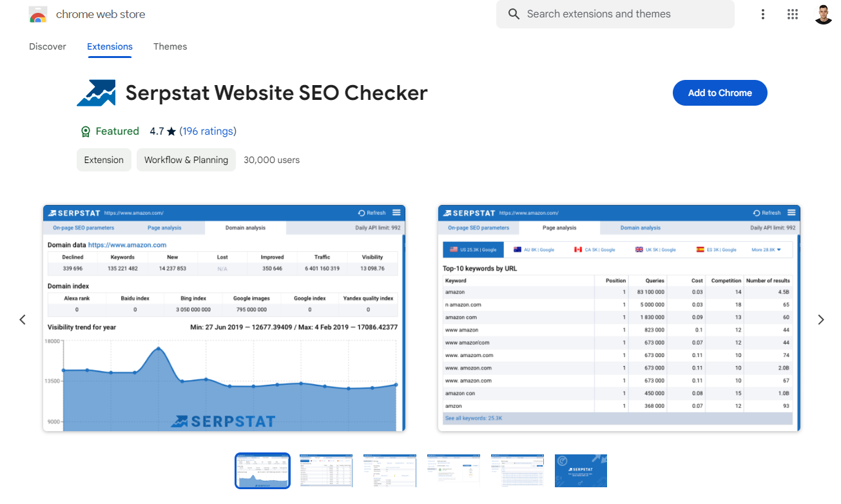841x504 pixels.
Task: Click the Serpstat Website SEO Checker title
Action: tap(276, 93)
